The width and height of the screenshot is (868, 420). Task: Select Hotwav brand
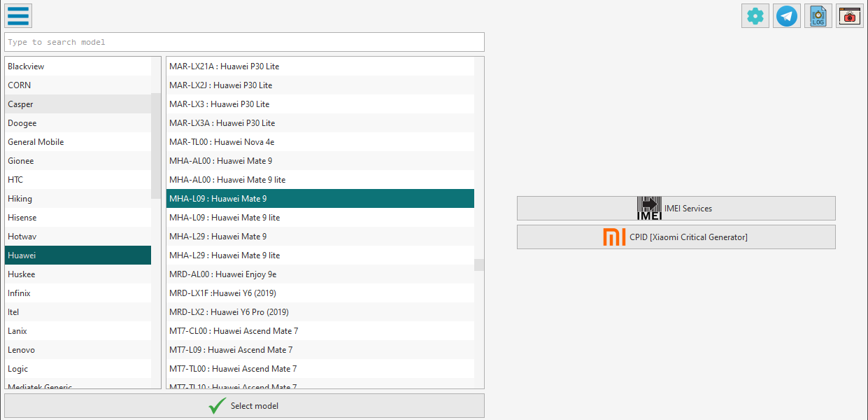coord(78,237)
